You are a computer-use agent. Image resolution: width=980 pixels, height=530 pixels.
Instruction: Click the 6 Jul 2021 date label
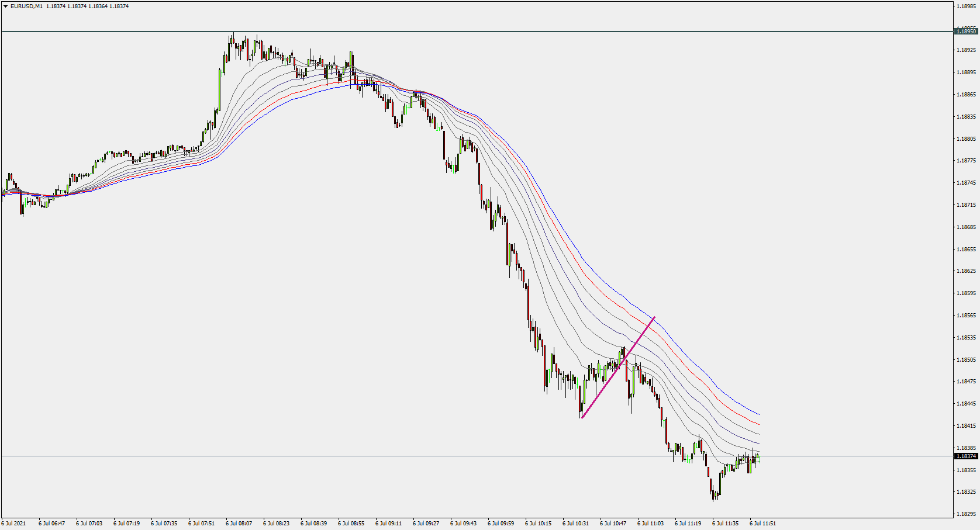(x=13, y=524)
